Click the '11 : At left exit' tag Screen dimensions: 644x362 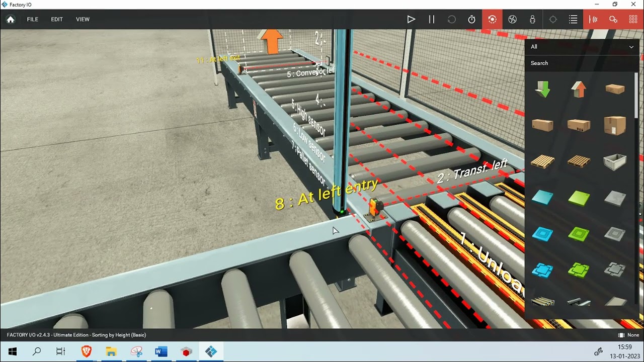pyautogui.click(x=218, y=59)
